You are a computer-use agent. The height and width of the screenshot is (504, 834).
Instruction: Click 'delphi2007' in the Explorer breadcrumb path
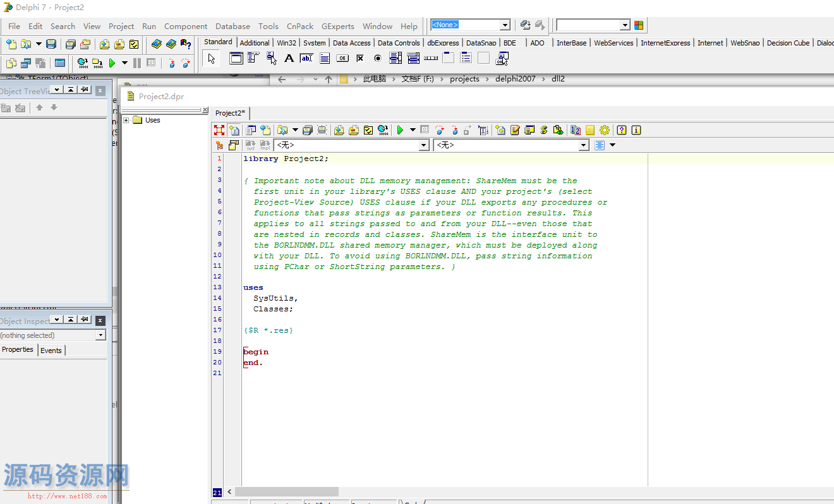[x=515, y=79]
